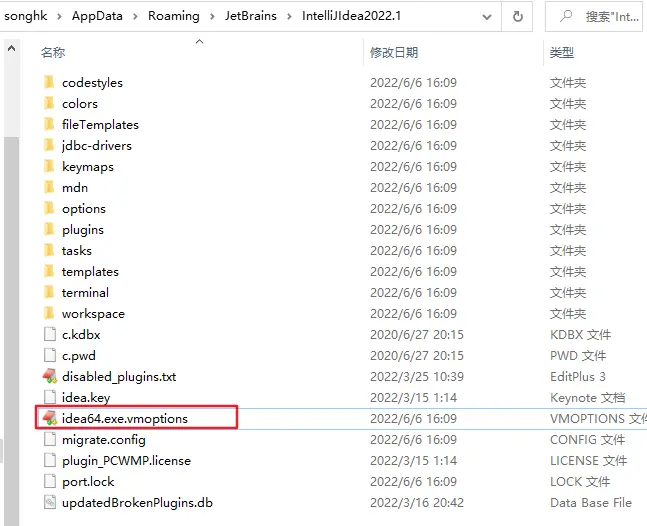Select the idea.key file icon
Image resolution: width=647 pixels, height=526 pixels.
point(50,398)
